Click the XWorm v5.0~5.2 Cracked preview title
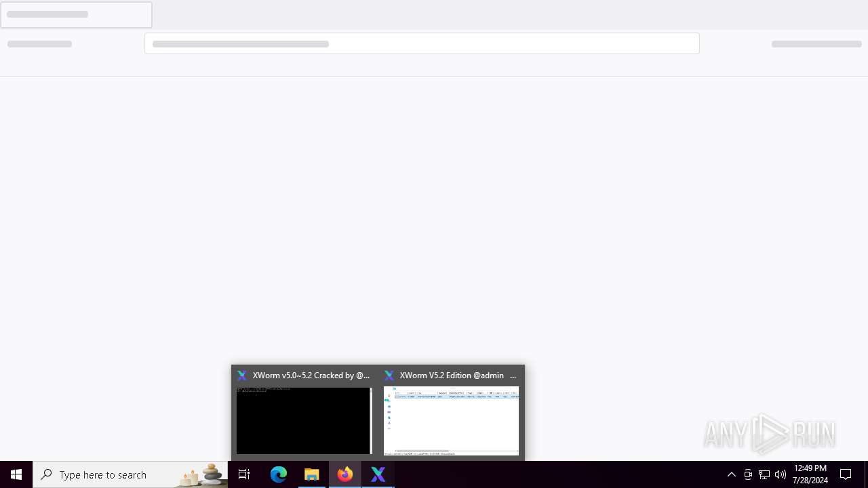This screenshot has height=488, width=868. click(x=311, y=375)
